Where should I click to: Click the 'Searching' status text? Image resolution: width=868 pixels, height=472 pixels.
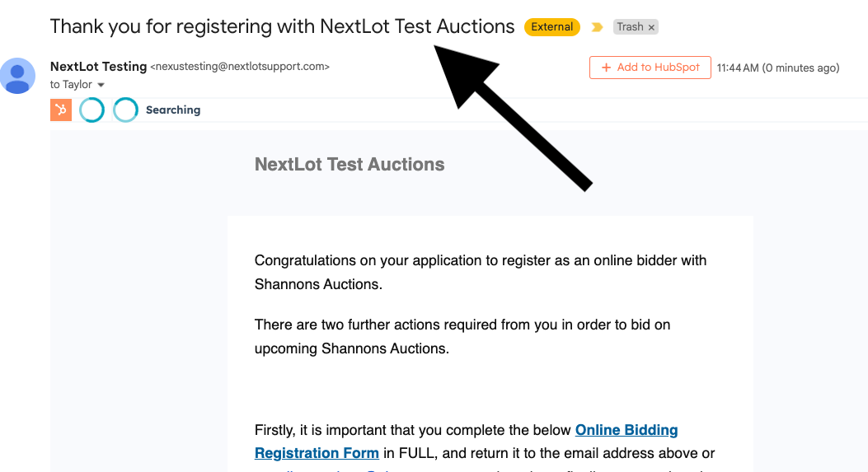coord(173,110)
